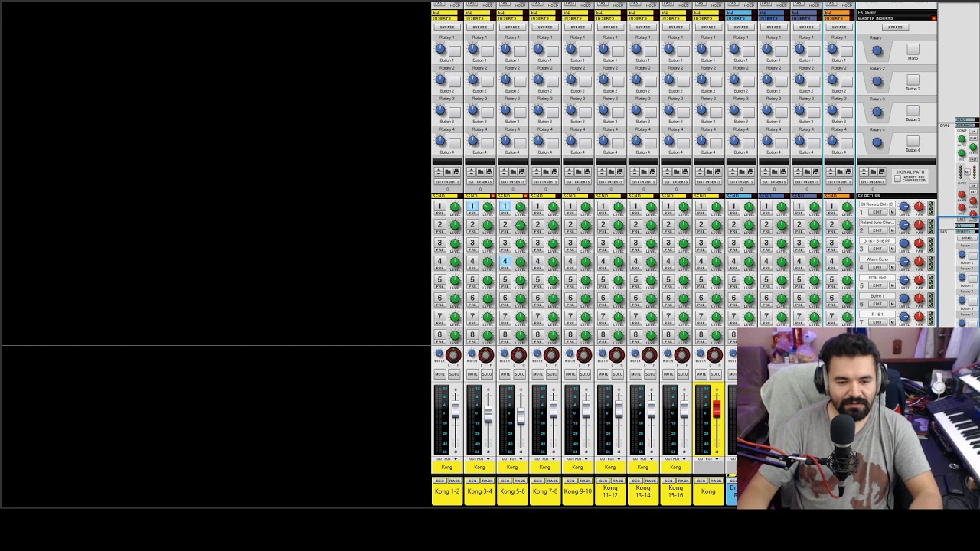Toggle Mono button in master inserts
Image resolution: width=980 pixels, height=551 pixels.
pyautogui.click(x=913, y=50)
